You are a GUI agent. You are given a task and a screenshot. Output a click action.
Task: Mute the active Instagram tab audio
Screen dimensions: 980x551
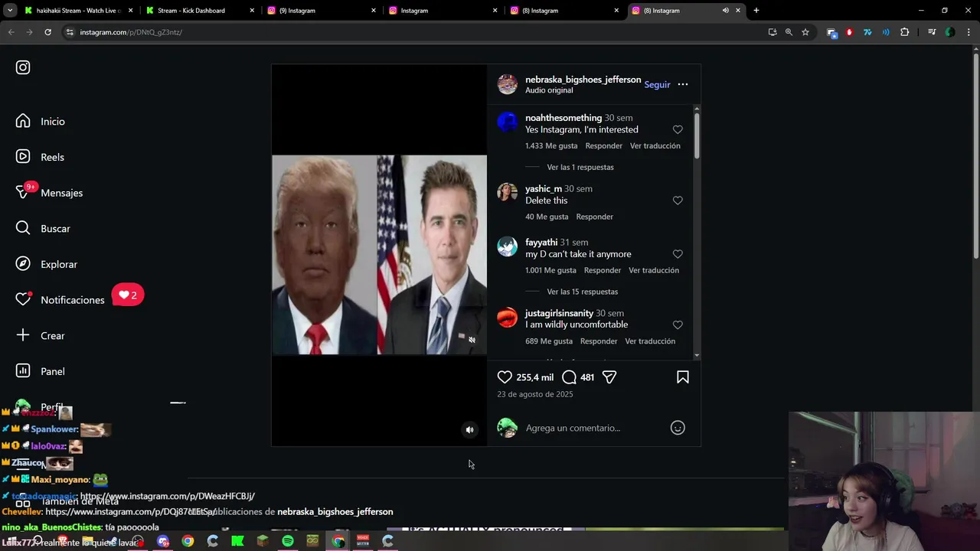[725, 11]
